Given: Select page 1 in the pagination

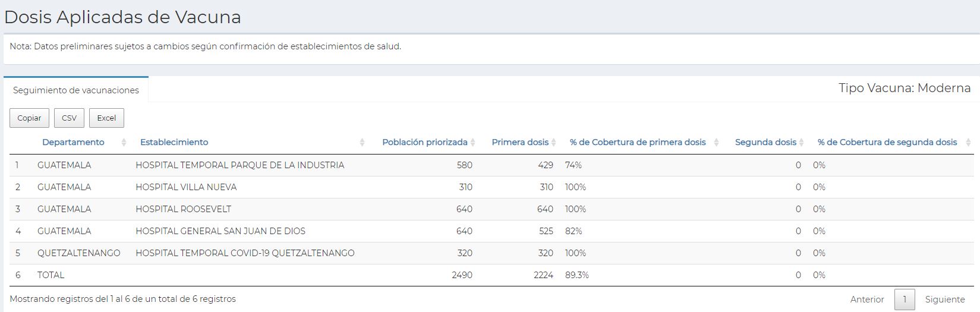Looking at the screenshot, I should point(905,300).
